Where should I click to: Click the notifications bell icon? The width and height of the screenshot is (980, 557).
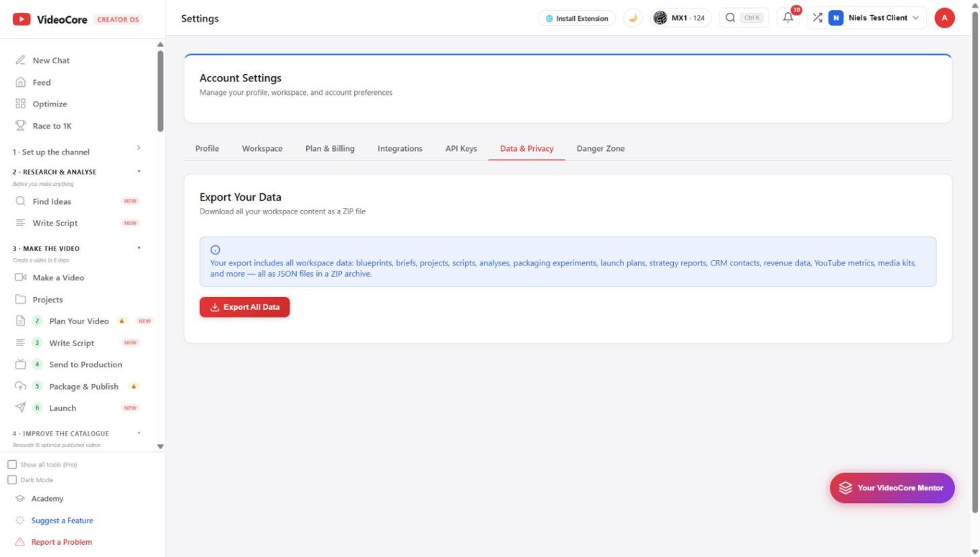[788, 18]
